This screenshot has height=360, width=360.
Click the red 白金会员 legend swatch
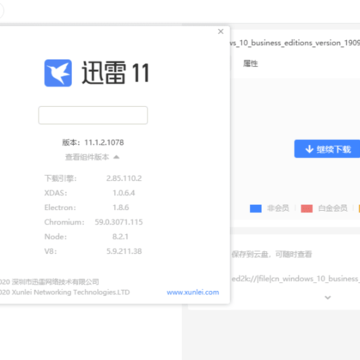pyautogui.click(x=307, y=209)
